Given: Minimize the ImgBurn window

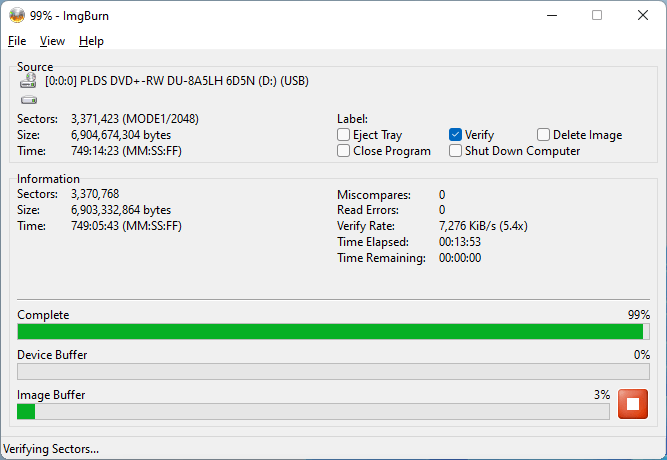Looking at the screenshot, I should 552,15.
